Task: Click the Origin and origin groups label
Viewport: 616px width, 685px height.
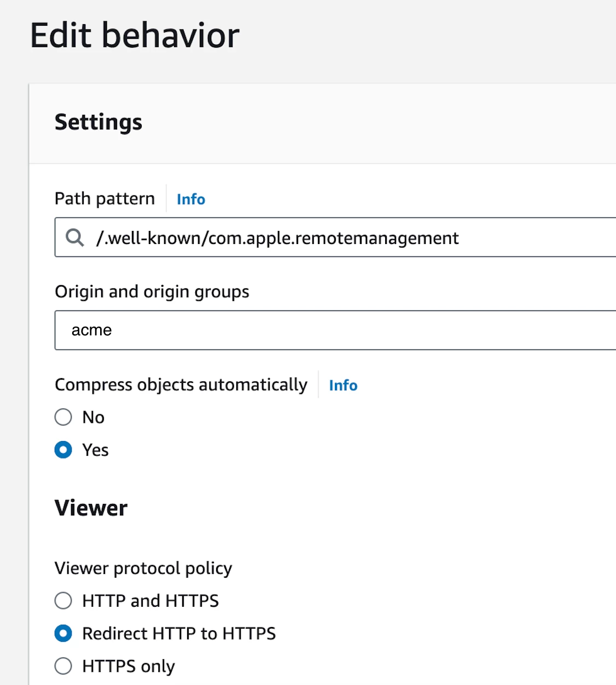Action: 152,292
